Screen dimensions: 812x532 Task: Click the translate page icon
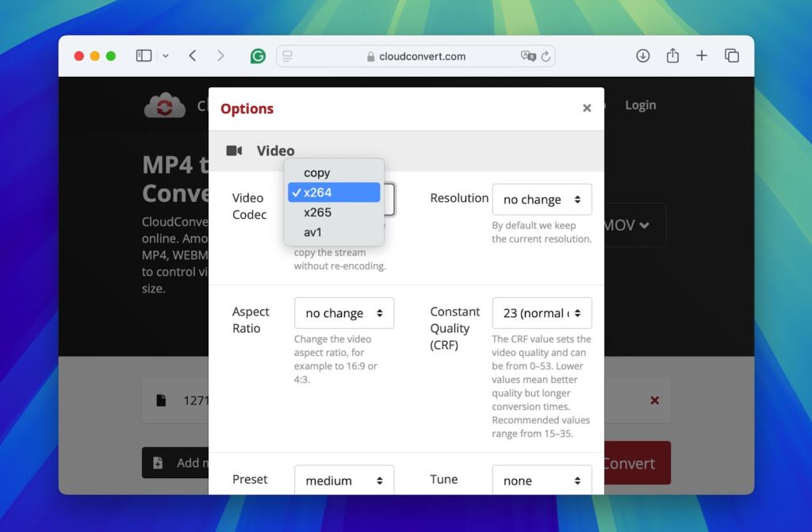[x=528, y=56]
